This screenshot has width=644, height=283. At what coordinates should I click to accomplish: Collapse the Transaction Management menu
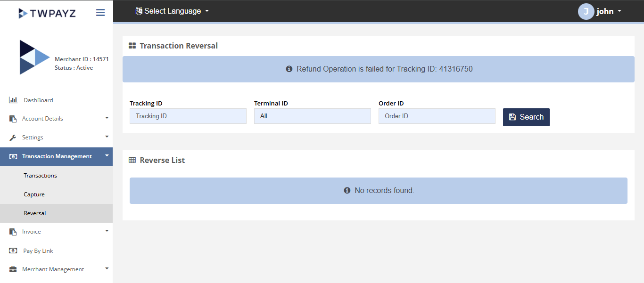(107, 155)
